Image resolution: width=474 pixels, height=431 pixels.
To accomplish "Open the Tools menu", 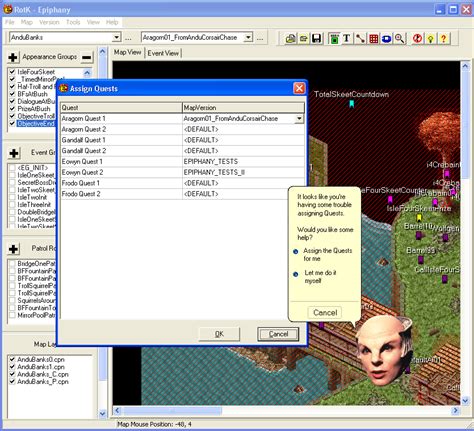I will (x=73, y=22).
